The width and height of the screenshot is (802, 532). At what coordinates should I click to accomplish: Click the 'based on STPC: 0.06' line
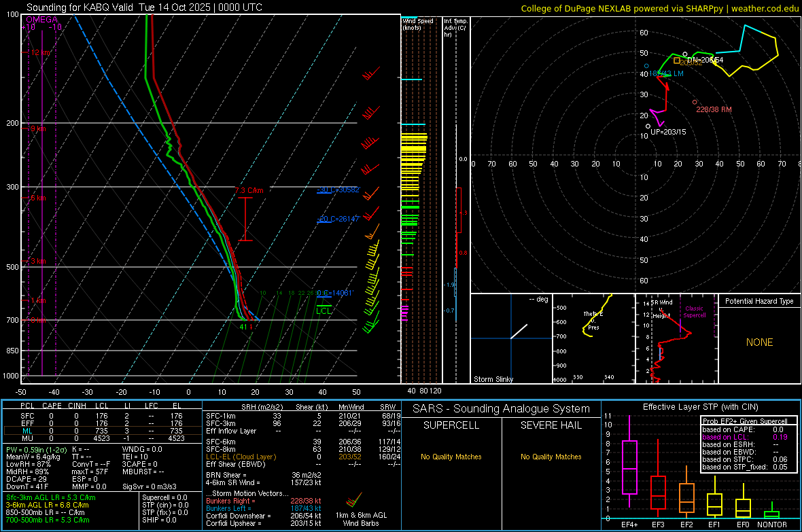tap(745, 459)
